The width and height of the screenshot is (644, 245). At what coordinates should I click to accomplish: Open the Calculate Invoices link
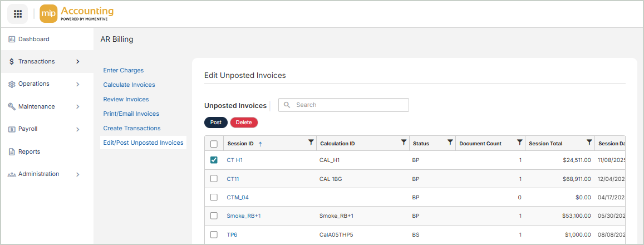tap(129, 85)
